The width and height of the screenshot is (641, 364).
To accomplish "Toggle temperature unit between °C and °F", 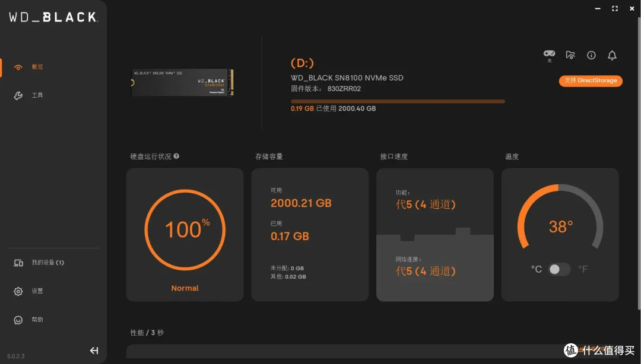I will pyautogui.click(x=559, y=269).
